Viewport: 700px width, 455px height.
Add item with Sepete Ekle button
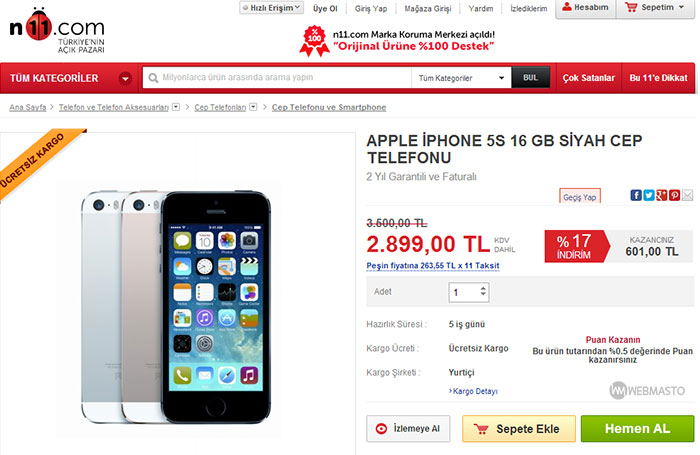click(519, 429)
